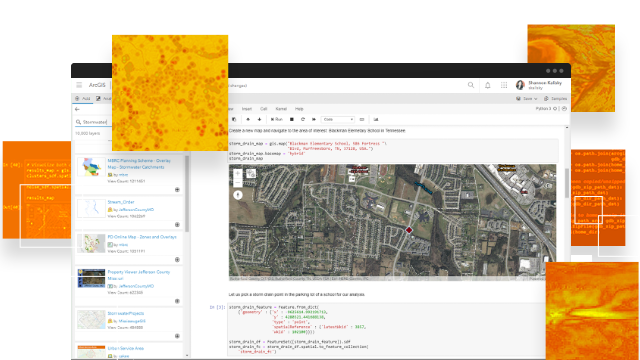Open JeffersonCountyMO owner link under Stream_Order
The height and width of the screenshot is (360, 640).
coord(136,210)
